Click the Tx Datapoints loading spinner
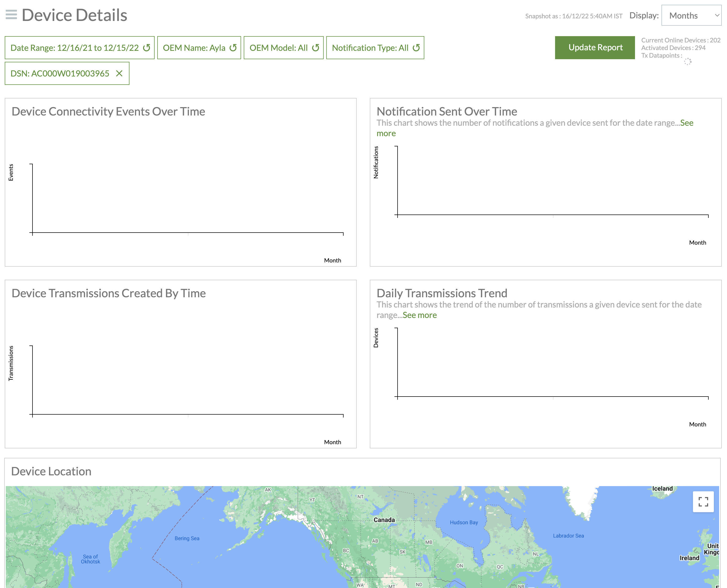This screenshot has width=727, height=588. [687, 62]
